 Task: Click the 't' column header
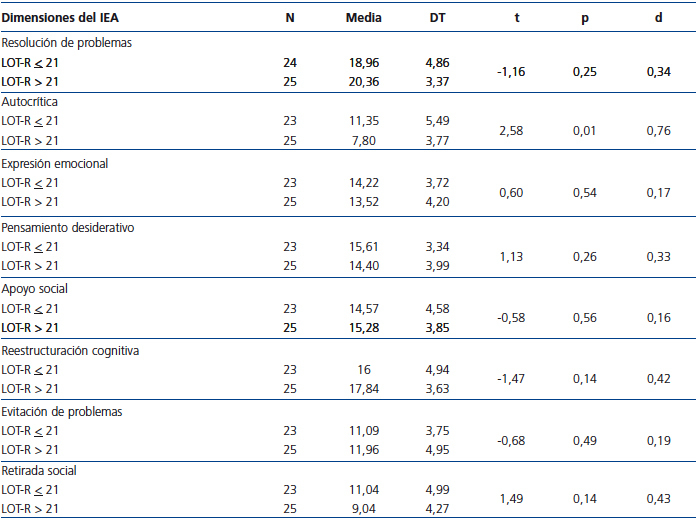click(x=516, y=18)
